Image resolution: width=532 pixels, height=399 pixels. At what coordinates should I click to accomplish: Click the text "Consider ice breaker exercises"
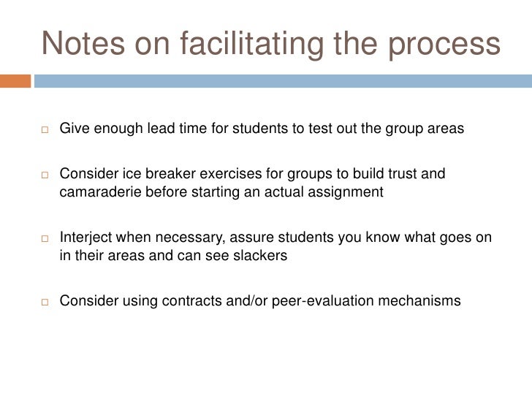click(x=149, y=174)
